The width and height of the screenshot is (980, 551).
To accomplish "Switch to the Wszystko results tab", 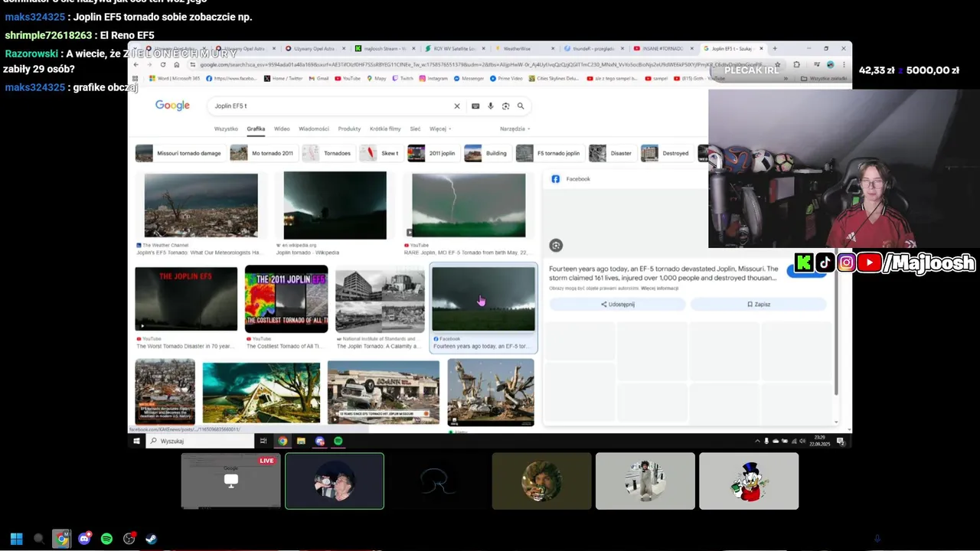I will pyautogui.click(x=226, y=129).
